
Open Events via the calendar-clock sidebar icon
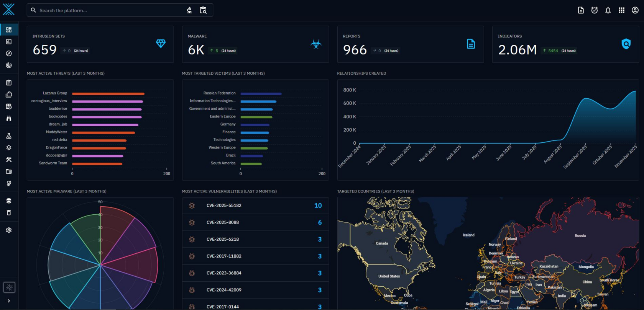pyautogui.click(x=9, y=106)
